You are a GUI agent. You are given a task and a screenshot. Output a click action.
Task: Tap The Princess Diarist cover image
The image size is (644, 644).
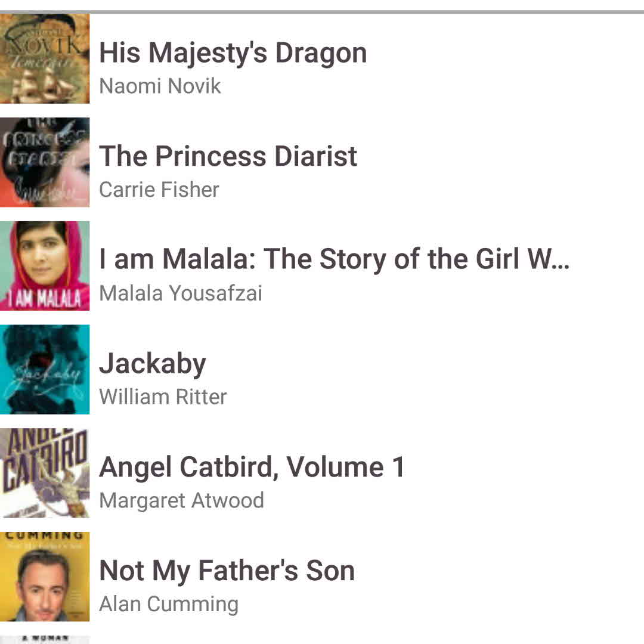(x=45, y=162)
